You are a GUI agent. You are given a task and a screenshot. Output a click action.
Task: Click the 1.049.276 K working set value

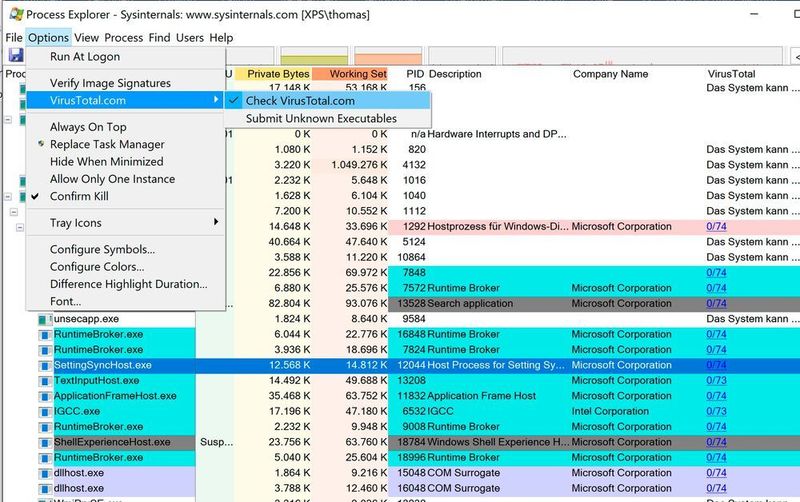pos(359,165)
